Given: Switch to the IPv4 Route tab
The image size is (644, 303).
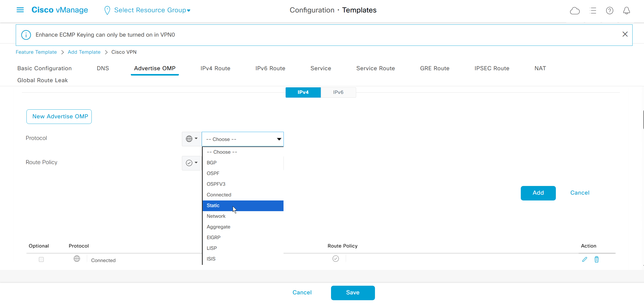Looking at the screenshot, I should pos(215,68).
